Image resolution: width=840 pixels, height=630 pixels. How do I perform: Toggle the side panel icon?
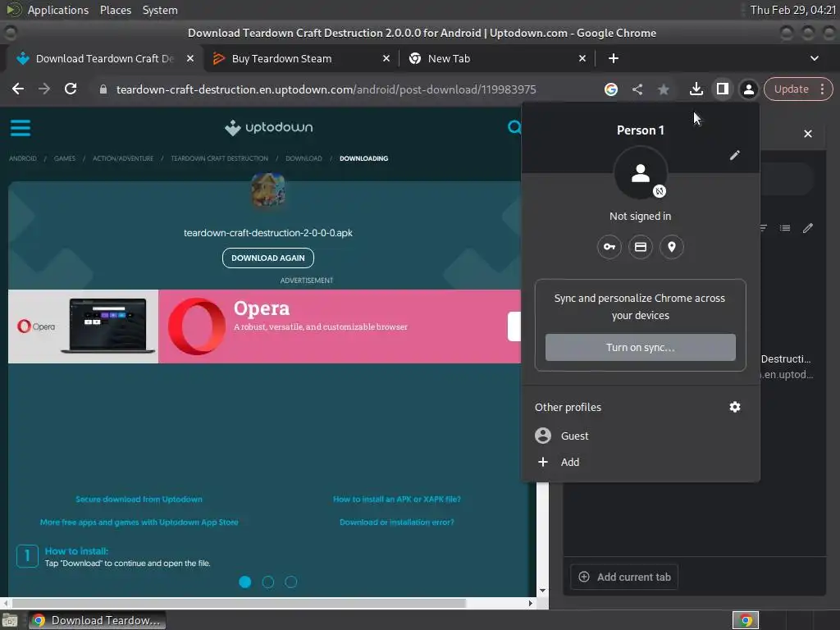[x=722, y=89]
